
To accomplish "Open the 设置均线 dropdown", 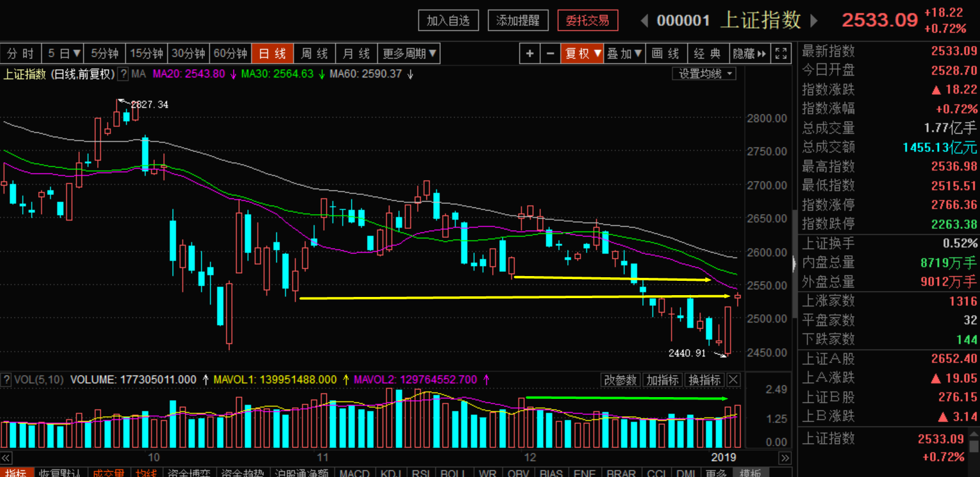I will (704, 74).
